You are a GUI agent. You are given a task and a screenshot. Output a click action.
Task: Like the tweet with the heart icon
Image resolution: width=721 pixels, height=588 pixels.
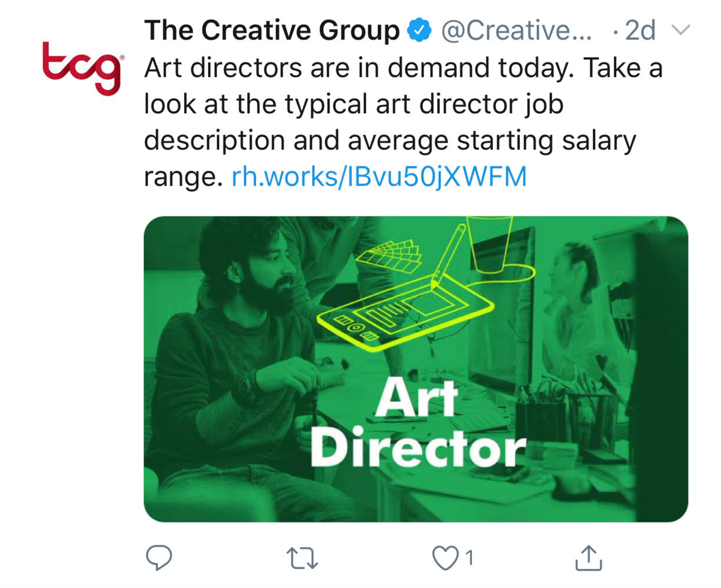click(445, 558)
